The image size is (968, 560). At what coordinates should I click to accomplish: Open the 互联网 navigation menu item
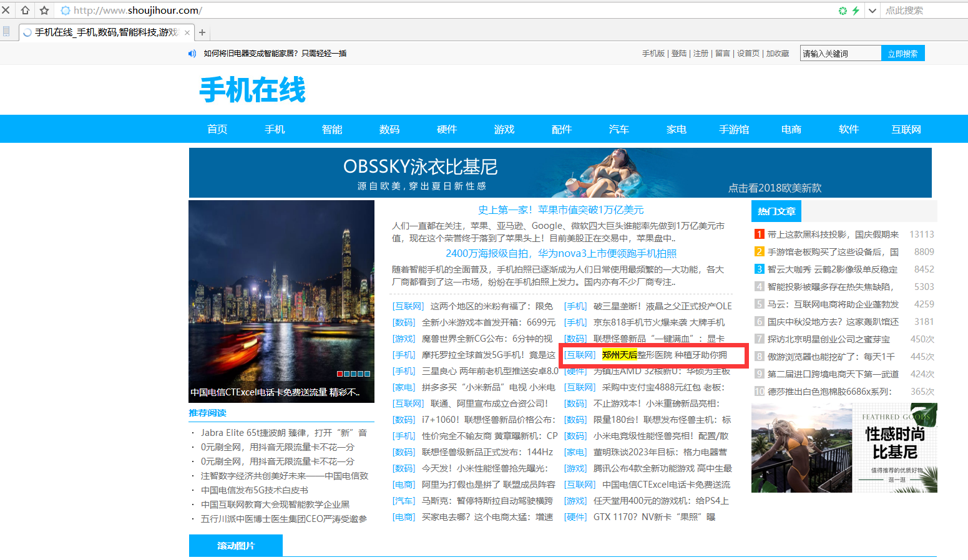[x=906, y=129]
